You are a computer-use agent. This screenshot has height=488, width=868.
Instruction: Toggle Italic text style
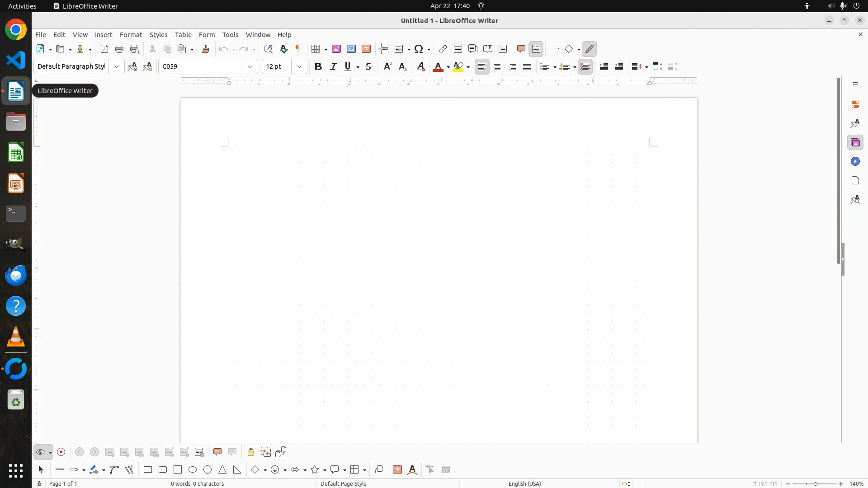tap(334, 66)
